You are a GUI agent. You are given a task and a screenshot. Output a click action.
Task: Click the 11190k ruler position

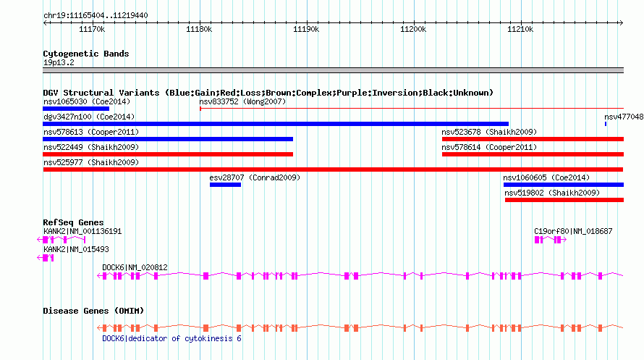point(306,29)
